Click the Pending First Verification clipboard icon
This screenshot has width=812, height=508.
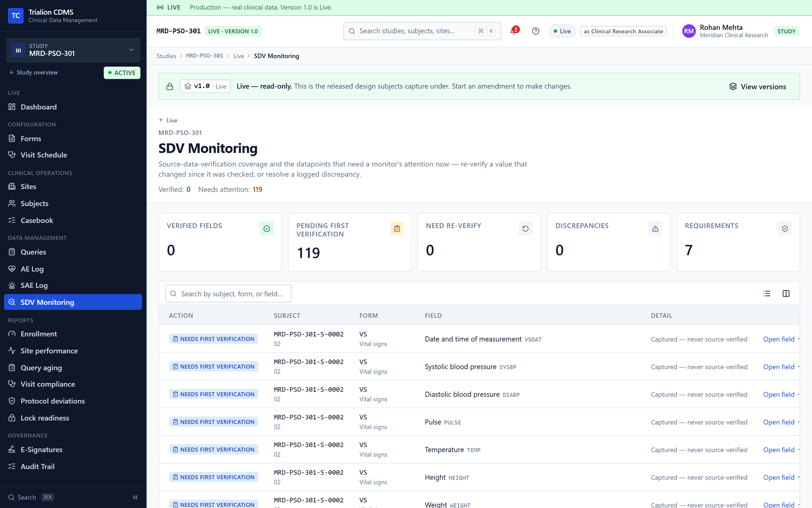coord(397,229)
